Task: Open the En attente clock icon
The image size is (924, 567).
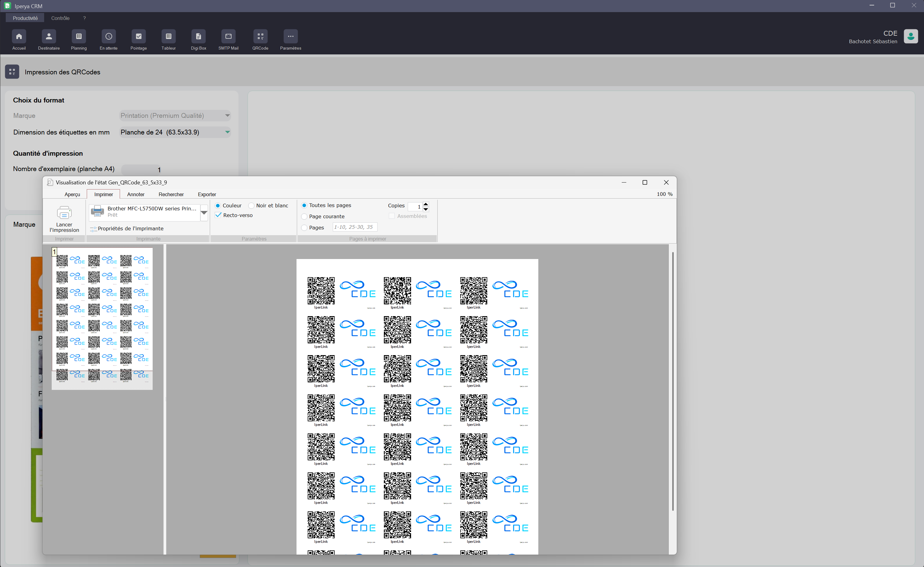Action: (x=109, y=36)
